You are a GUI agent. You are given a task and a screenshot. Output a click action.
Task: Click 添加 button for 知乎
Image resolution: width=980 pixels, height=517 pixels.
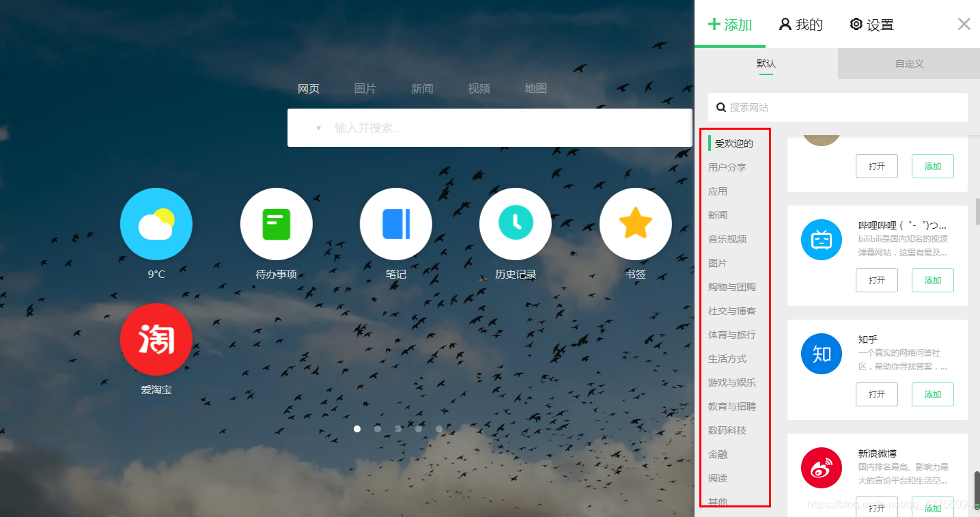(933, 395)
